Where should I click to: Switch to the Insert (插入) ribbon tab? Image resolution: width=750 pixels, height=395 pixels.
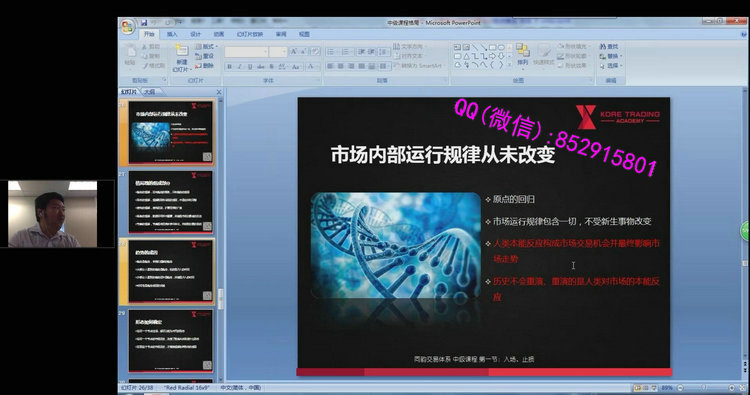click(172, 34)
